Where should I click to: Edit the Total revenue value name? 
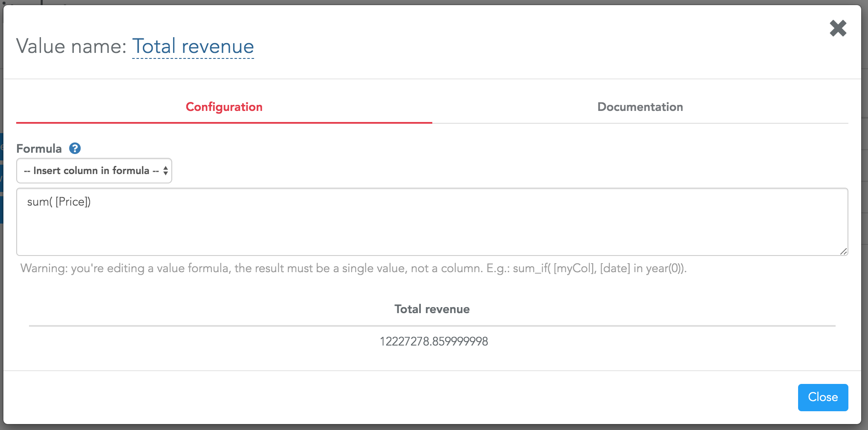click(x=193, y=46)
